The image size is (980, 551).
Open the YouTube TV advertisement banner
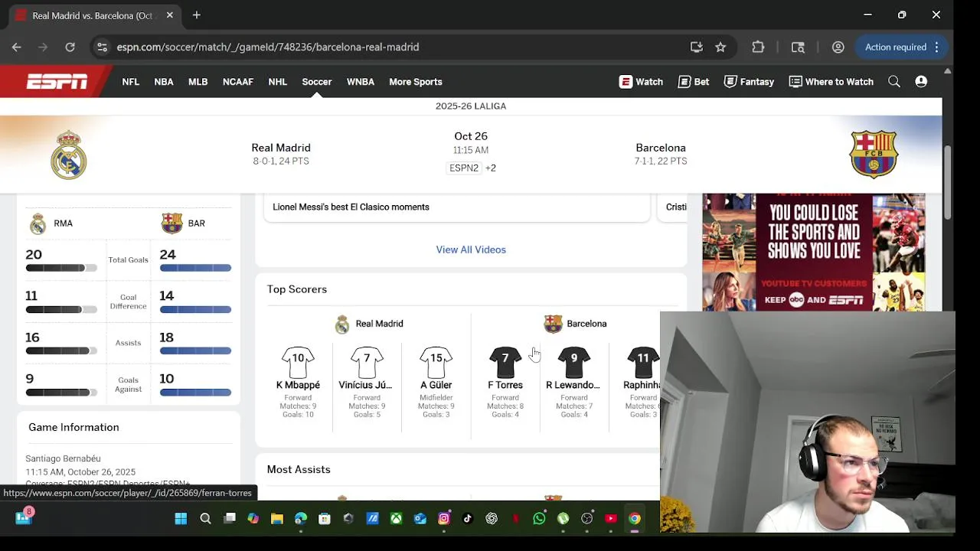coord(813,253)
